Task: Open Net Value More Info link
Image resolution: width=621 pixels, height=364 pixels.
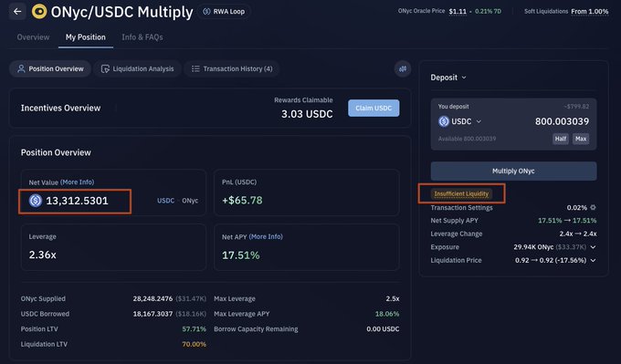Action: coord(78,182)
